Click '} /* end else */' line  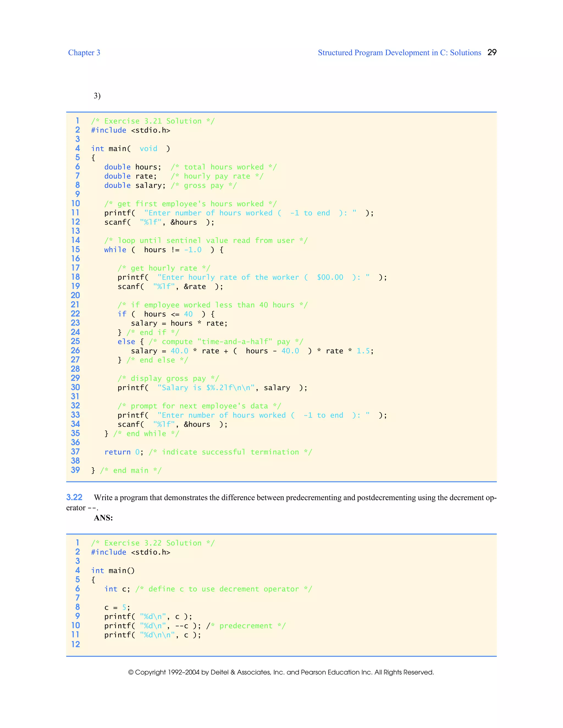[x=153, y=360]
